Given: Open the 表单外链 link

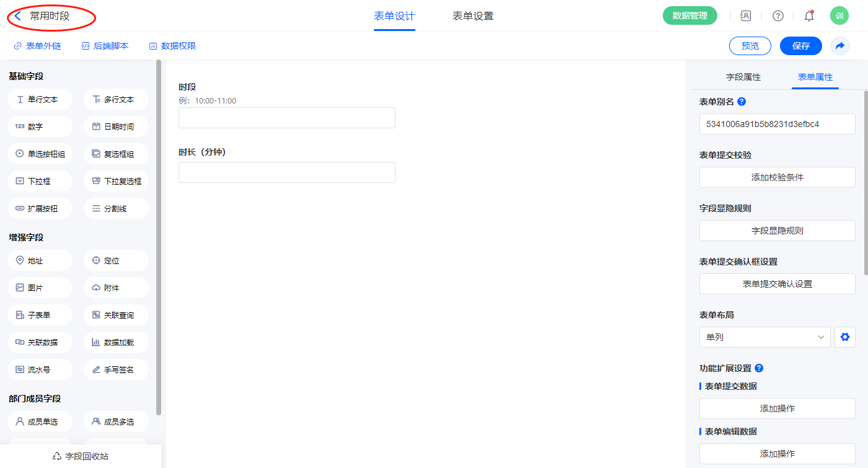Looking at the screenshot, I should (37, 46).
